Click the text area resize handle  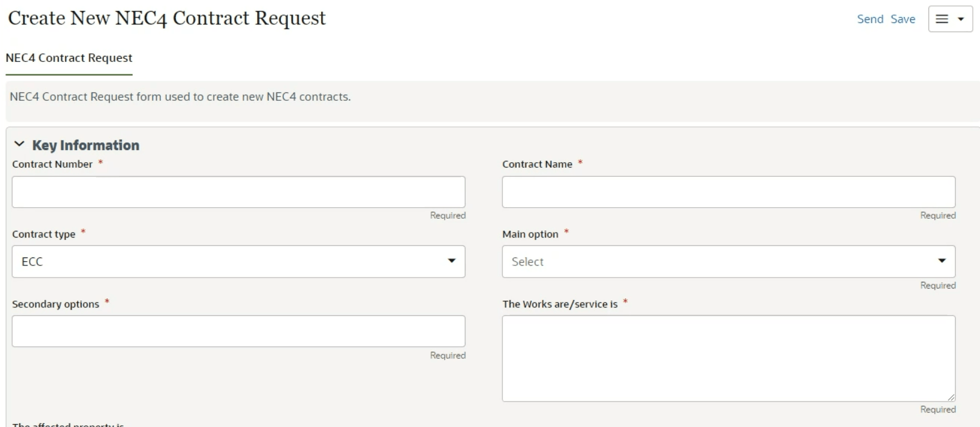[951, 397]
